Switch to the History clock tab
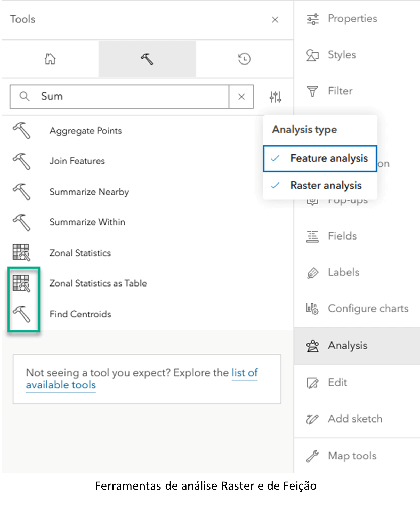The height and width of the screenshot is (509, 420). (244, 59)
